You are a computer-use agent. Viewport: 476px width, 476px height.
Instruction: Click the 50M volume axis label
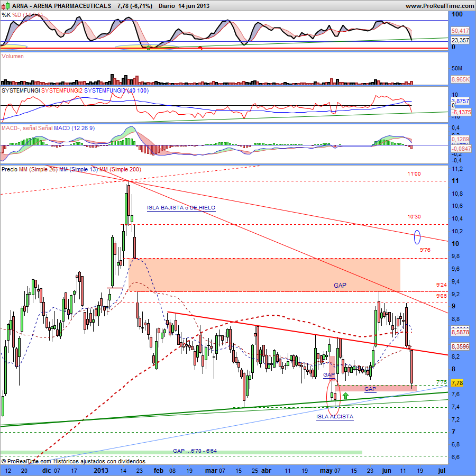(x=456, y=68)
